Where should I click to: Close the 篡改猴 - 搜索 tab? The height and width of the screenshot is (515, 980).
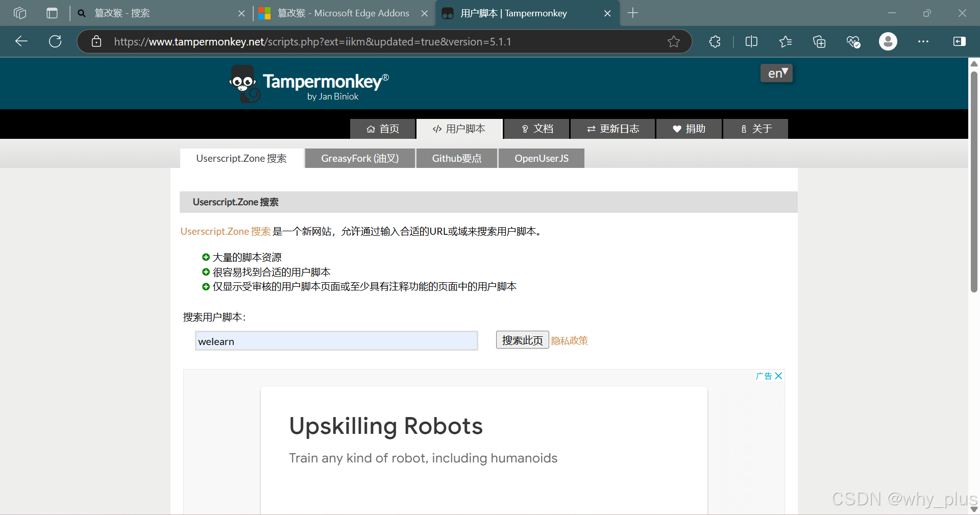241,13
